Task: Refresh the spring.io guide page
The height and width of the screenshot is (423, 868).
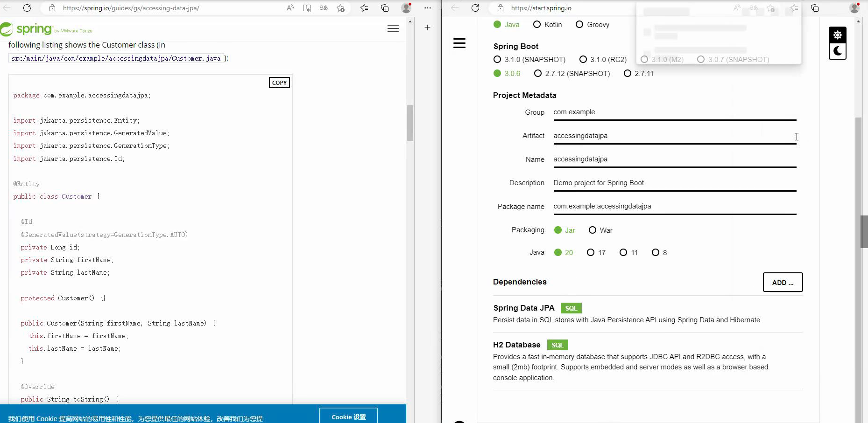Action: [x=27, y=8]
